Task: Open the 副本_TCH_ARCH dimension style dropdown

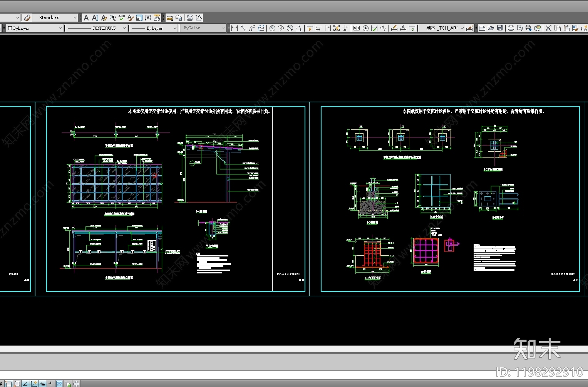Action: coord(442,28)
